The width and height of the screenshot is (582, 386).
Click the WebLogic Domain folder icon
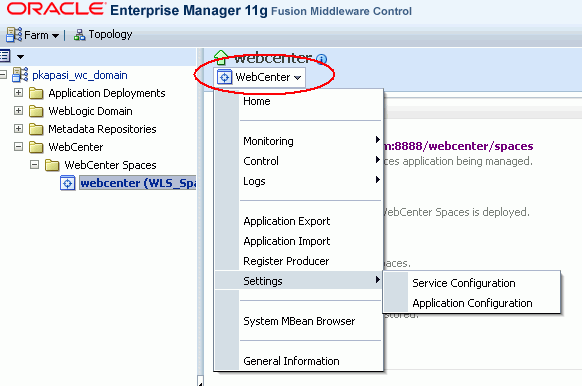pyautogui.click(x=36, y=111)
